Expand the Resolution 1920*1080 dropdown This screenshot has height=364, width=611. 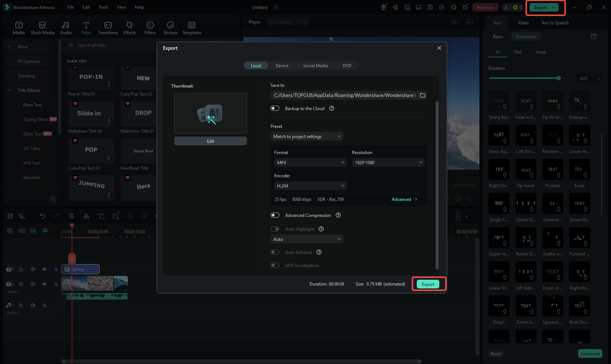[388, 162]
